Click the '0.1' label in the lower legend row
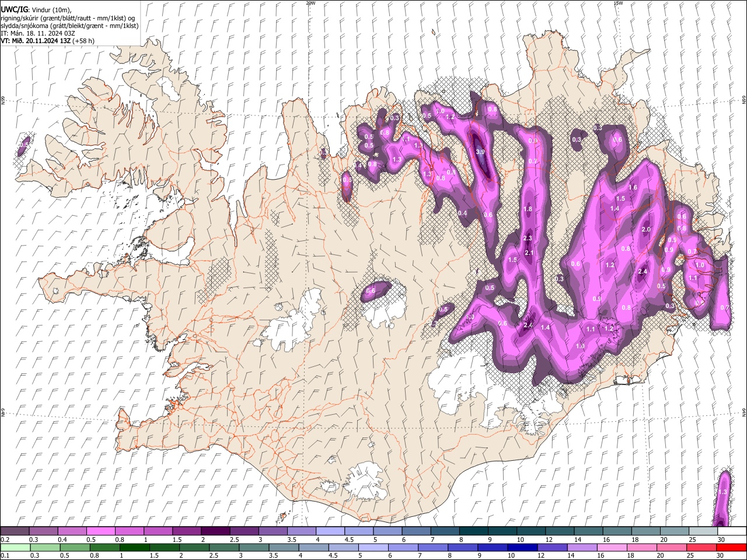The image size is (747, 560). 5,555
